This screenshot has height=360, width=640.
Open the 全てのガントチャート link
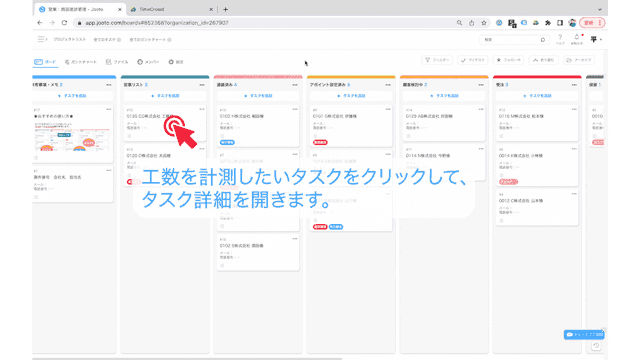147,40
